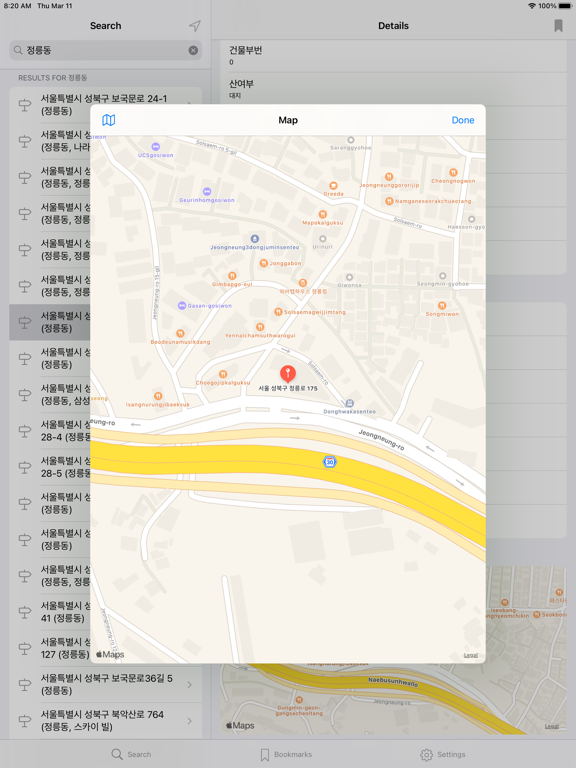Tap the Urinuri place marker
This screenshot has height=768, width=576.
tap(322, 239)
